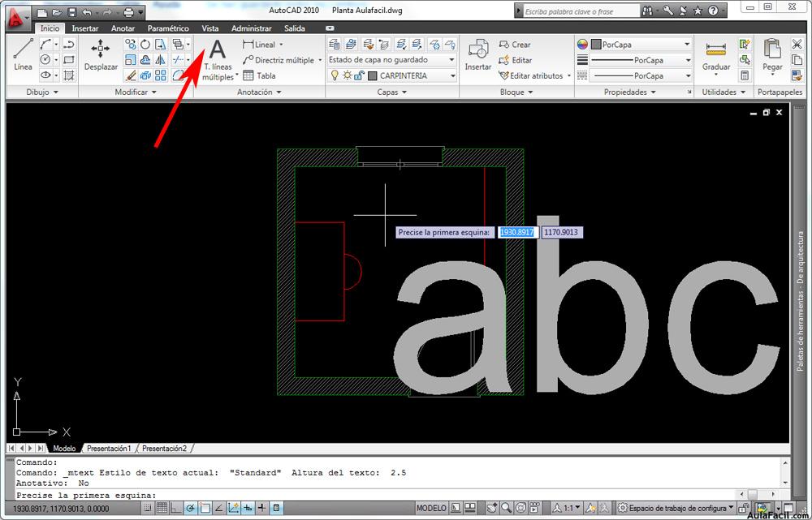Click the Desplazar move tool
The width and height of the screenshot is (812, 520).
pos(101,54)
